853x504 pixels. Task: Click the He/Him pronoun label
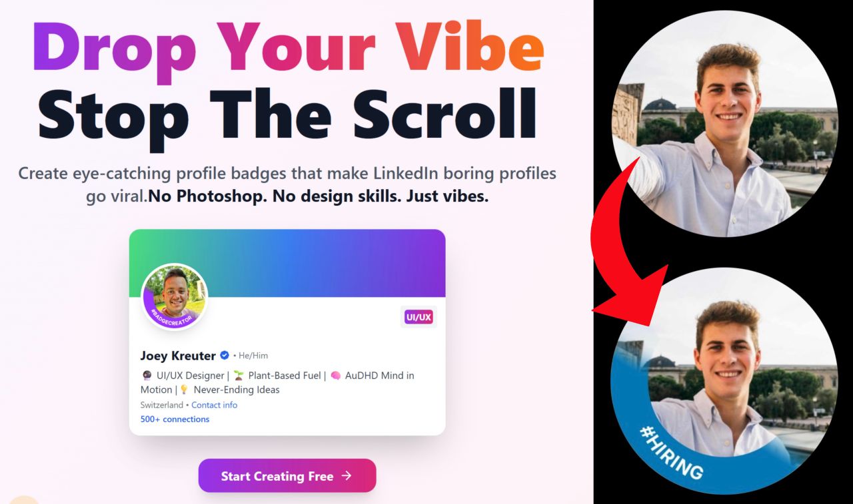tap(253, 356)
